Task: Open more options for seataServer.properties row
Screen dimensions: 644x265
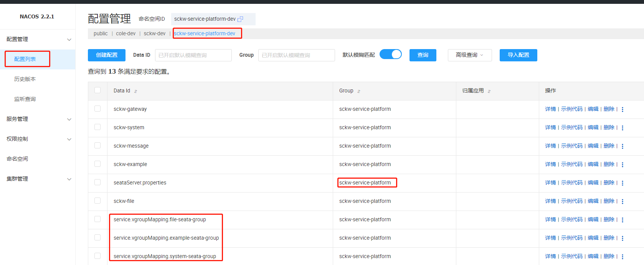Action: tap(623, 183)
